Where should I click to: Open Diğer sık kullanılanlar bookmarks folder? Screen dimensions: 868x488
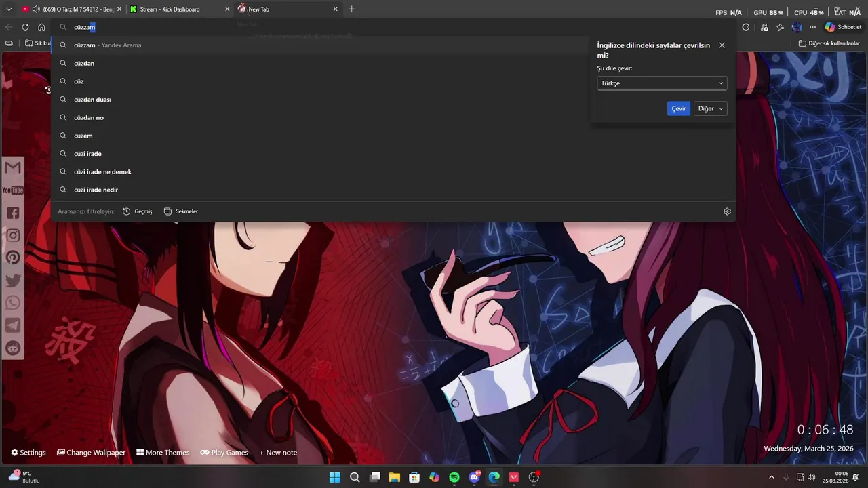click(x=829, y=43)
